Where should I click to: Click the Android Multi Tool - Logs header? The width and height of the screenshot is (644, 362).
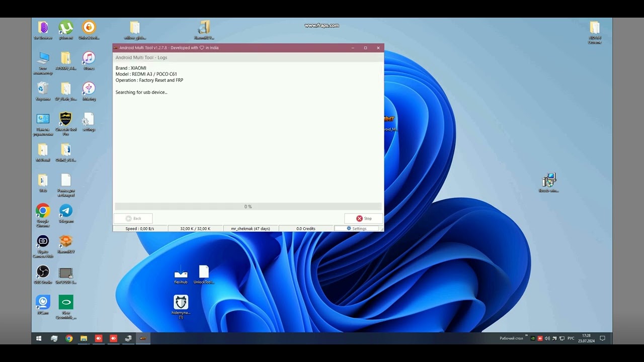pos(141,58)
